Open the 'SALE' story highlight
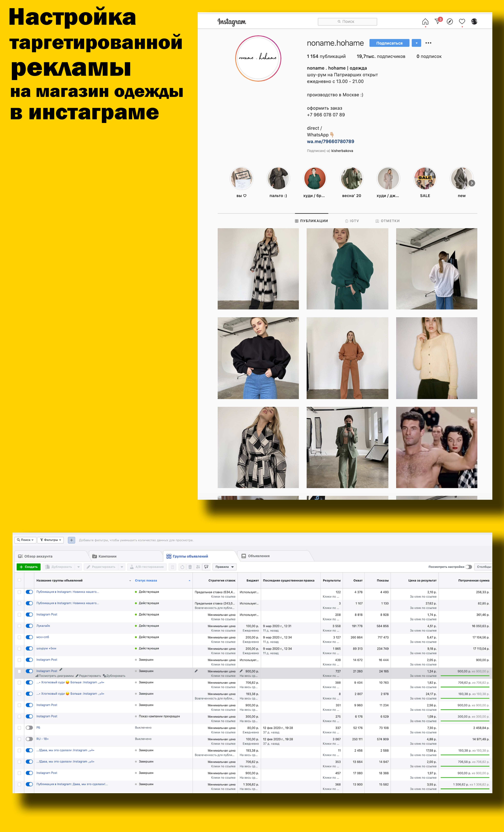The image size is (504, 832). tap(425, 178)
